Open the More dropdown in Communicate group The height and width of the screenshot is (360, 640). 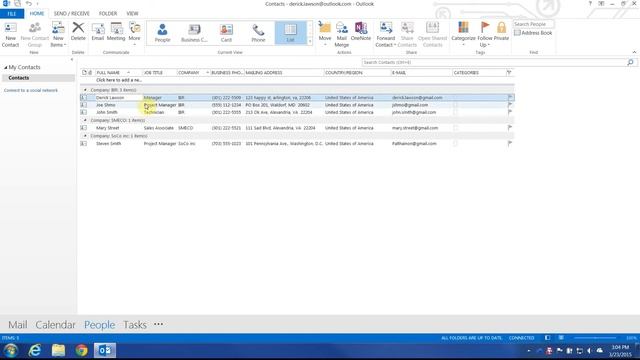coord(134,35)
